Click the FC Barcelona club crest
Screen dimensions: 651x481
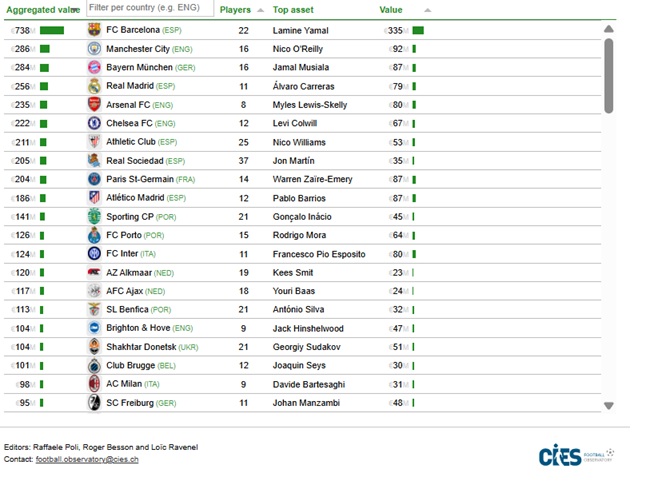pos(94,30)
